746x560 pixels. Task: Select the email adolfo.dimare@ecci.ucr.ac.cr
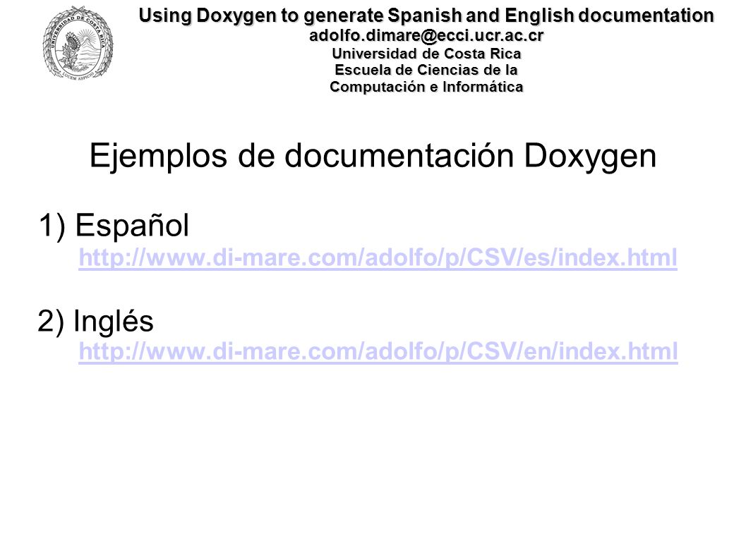426,35
